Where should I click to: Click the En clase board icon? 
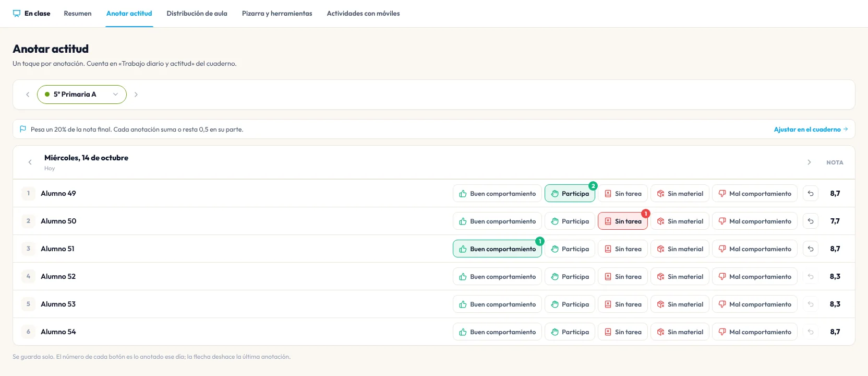tap(17, 14)
